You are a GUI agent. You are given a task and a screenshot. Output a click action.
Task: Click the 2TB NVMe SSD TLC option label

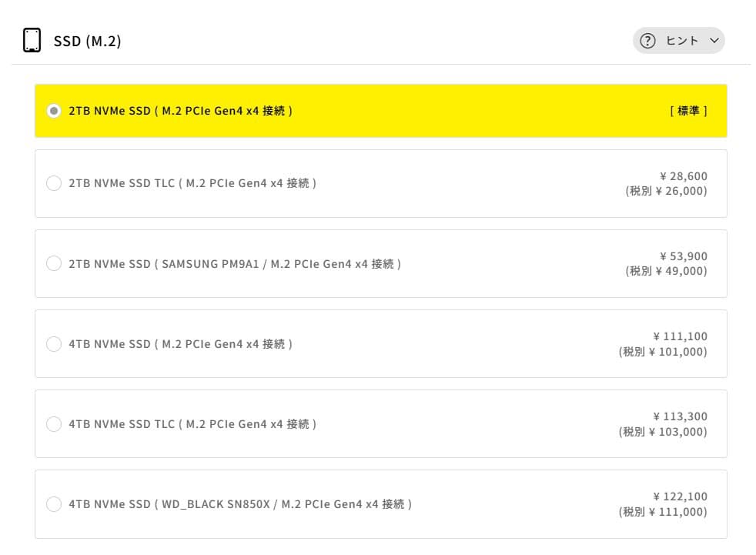pos(192,183)
